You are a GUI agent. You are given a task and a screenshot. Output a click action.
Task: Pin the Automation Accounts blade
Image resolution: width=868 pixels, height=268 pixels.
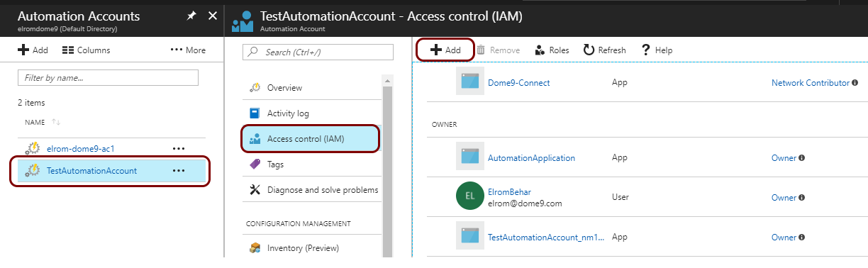tap(191, 16)
